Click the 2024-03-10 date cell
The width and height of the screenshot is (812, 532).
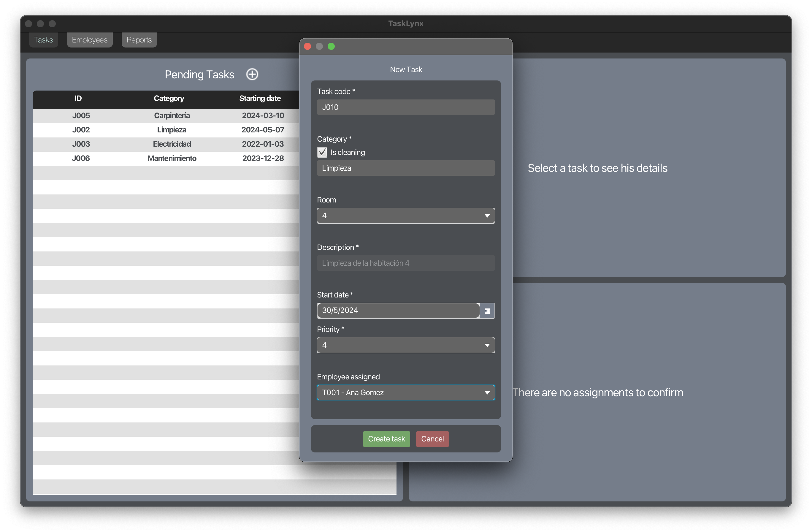[263, 116]
